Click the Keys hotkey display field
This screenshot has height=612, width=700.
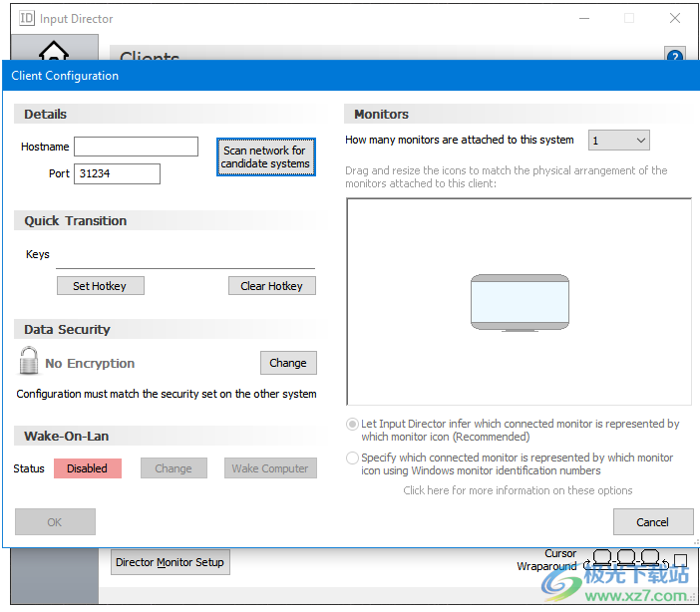(x=185, y=256)
